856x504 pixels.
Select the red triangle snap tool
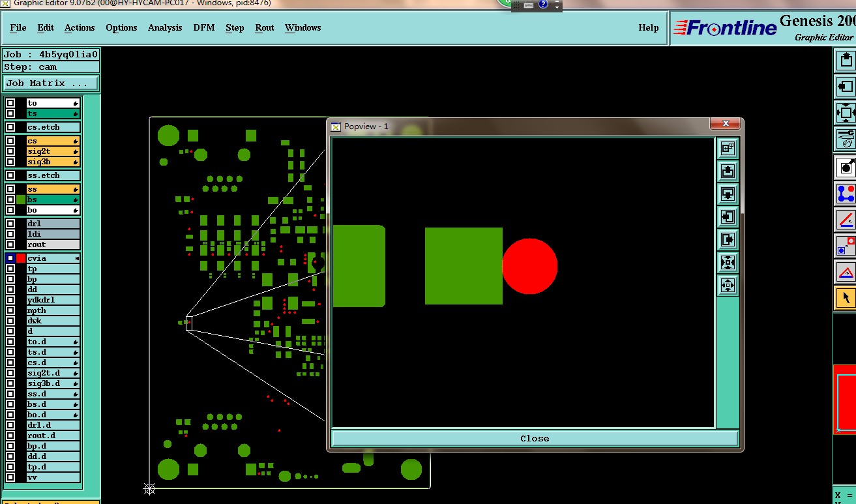[x=846, y=272]
